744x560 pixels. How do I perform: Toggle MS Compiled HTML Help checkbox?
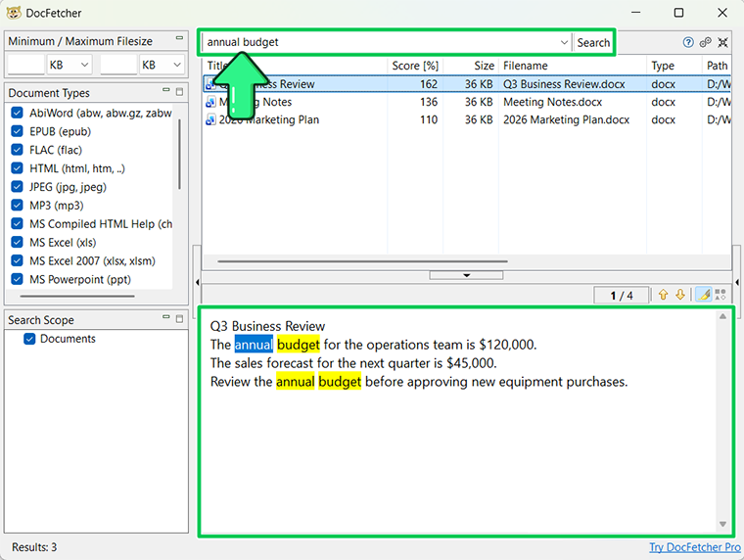[17, 224]
